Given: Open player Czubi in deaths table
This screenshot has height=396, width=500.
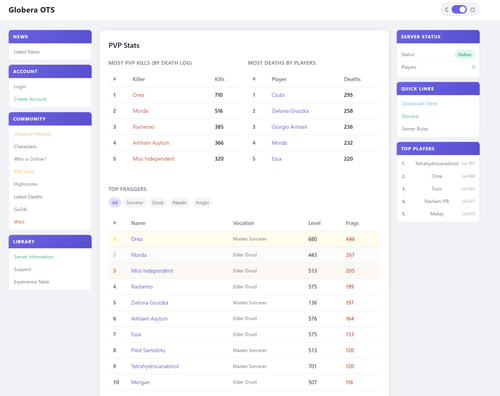Looking at the screenshot, I should (x=278, y=95).
